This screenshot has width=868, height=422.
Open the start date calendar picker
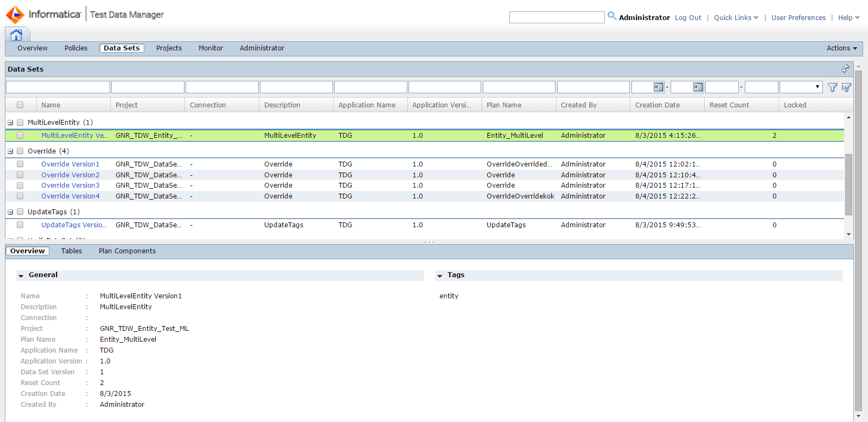click(659, 87)
